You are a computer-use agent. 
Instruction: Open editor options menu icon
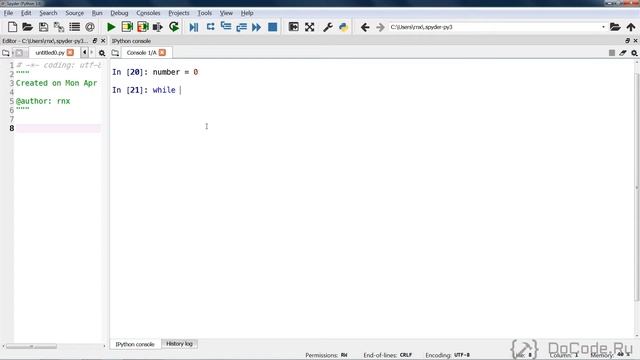102,53
